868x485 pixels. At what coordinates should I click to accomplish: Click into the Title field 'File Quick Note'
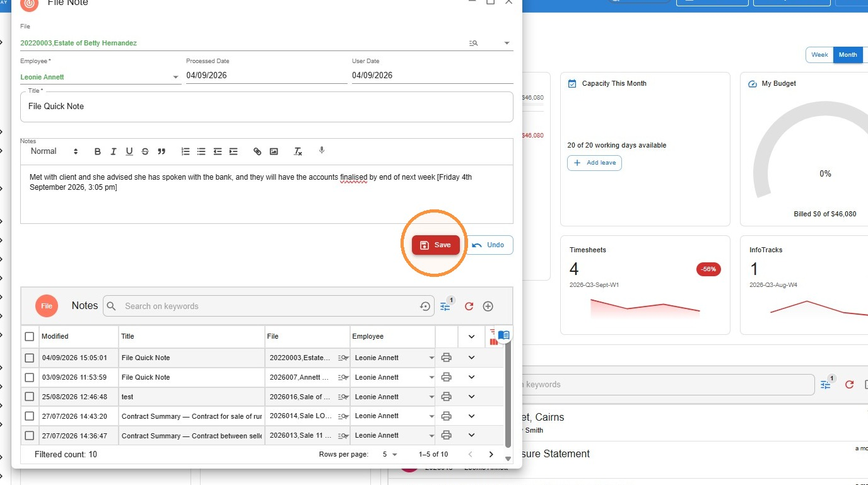(x=267, y=107)
